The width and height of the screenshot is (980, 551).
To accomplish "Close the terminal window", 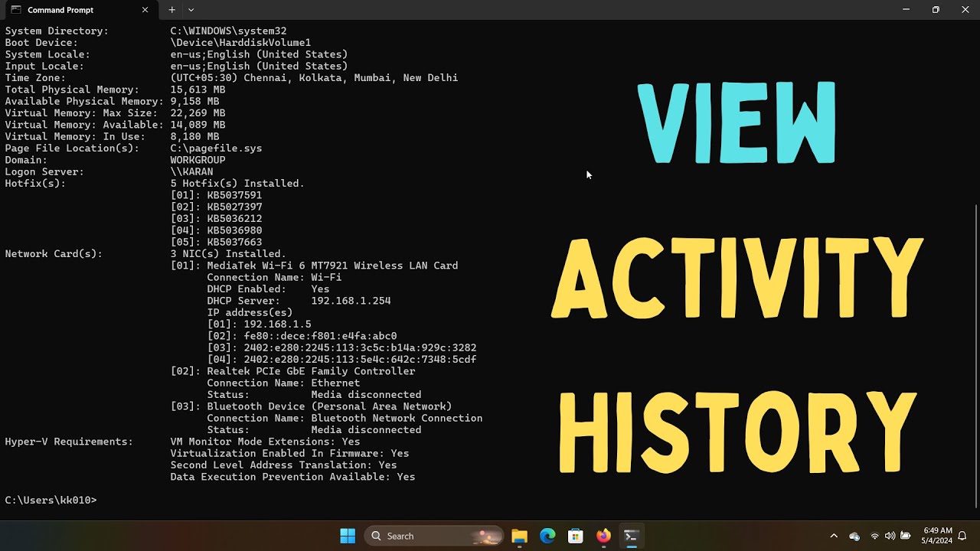I will (x=965, y=10).
